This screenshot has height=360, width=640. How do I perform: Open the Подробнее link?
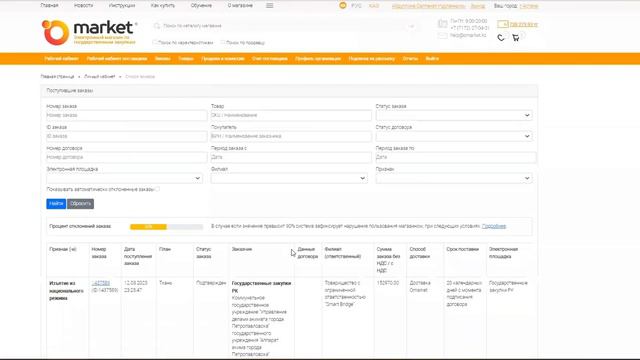[493, 226]
